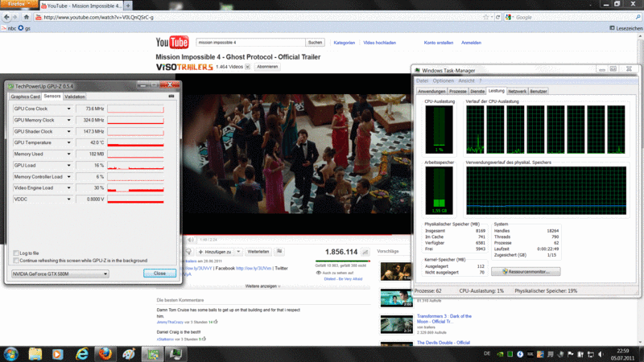The image size is (644, 362).
Task: Open Video Engine Load sensor dropdown
Action: (x=68, y=188)
